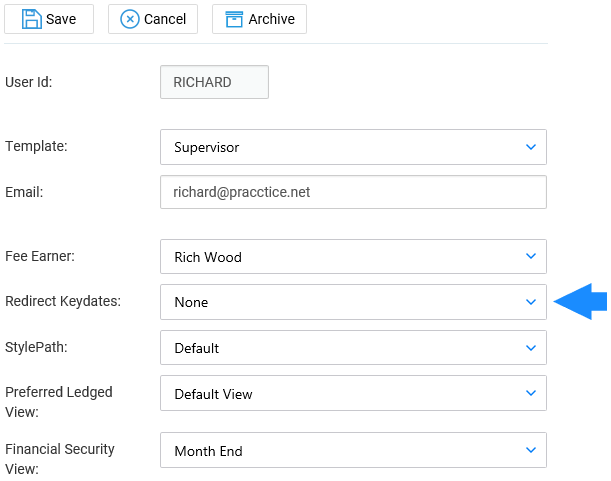
Task: Click the Save button label
Action: 61,19
